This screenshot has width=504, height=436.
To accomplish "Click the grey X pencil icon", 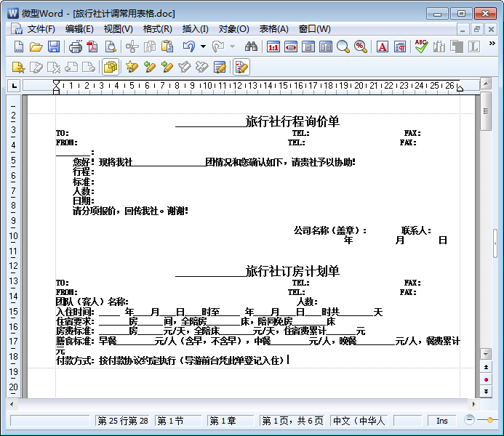I will [202, 67].
